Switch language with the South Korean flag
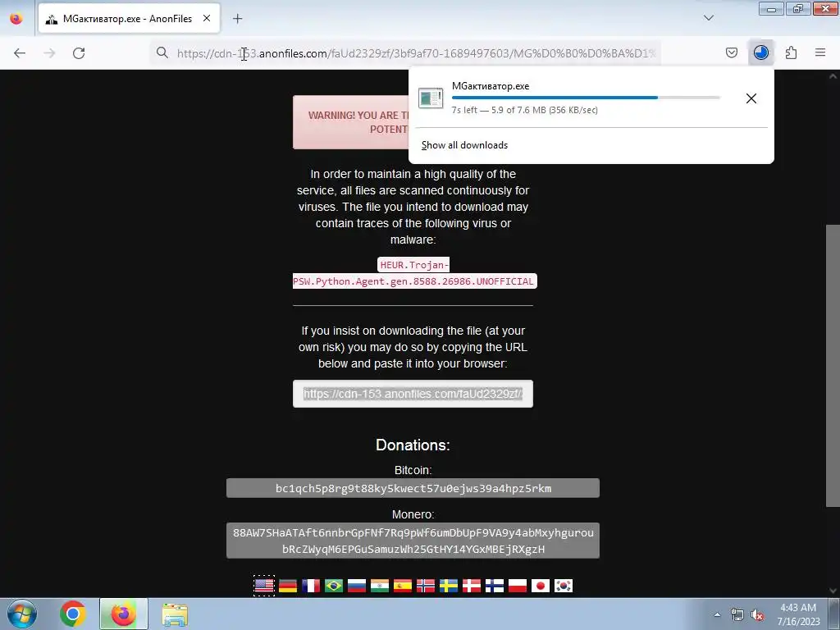 pos(564,586)
